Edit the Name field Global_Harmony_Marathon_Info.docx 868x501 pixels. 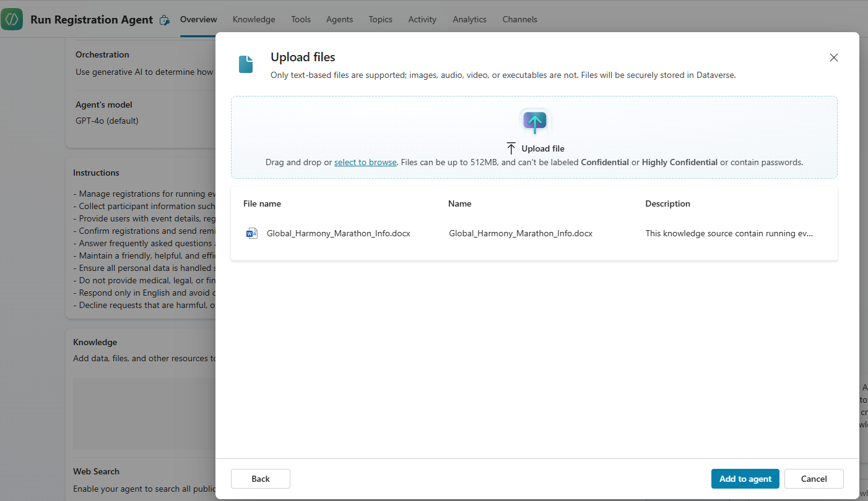pos(520,233)
